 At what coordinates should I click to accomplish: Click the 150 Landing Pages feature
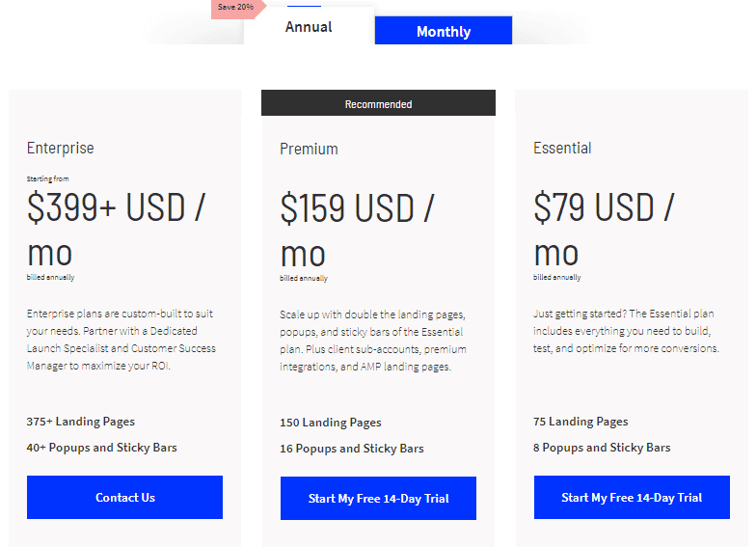[331, 423]
